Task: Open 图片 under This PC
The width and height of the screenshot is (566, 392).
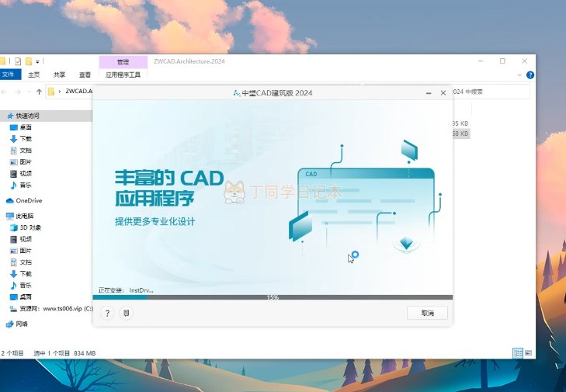Action: tap(21, 251)
